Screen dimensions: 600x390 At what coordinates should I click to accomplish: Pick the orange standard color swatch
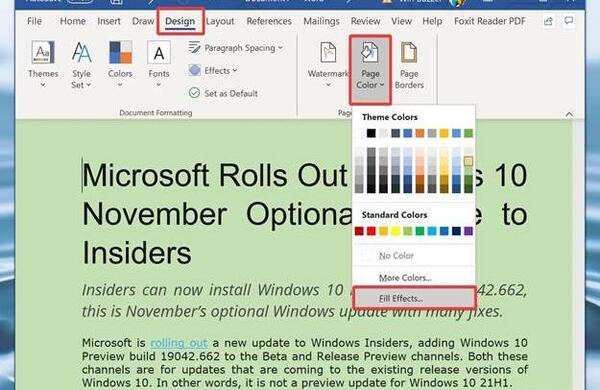click(x=383, y=231)
